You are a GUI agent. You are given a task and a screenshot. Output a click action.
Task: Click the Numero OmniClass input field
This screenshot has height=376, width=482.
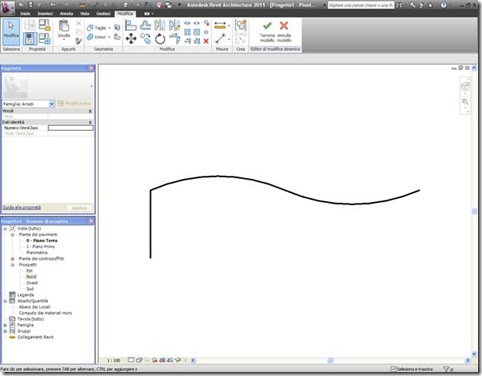[x=71, y=128]
